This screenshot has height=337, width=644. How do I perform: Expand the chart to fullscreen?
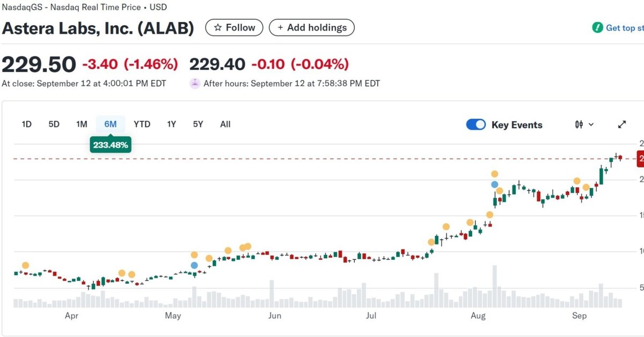pos(621,124)
